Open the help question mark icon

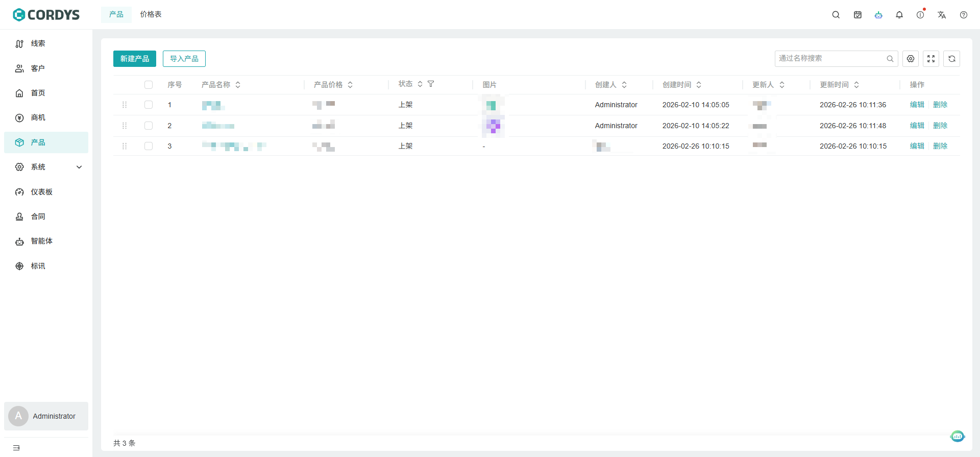(x=963, y=15)
